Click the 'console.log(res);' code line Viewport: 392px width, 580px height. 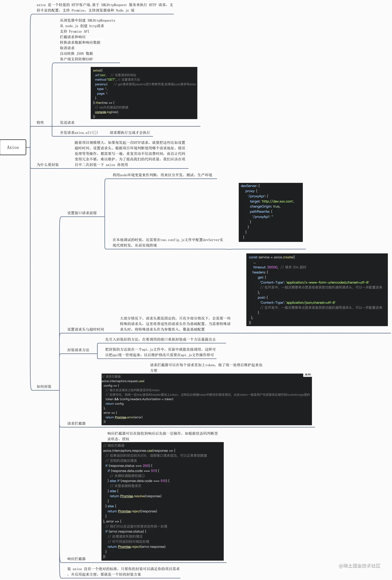pyautogui.click(x=107, y=112)
